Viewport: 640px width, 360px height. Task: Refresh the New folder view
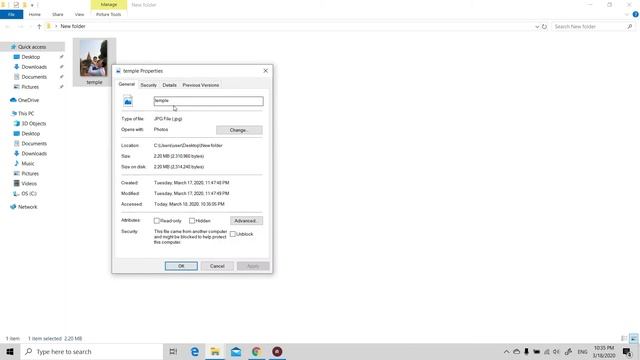tap(544, 27)
